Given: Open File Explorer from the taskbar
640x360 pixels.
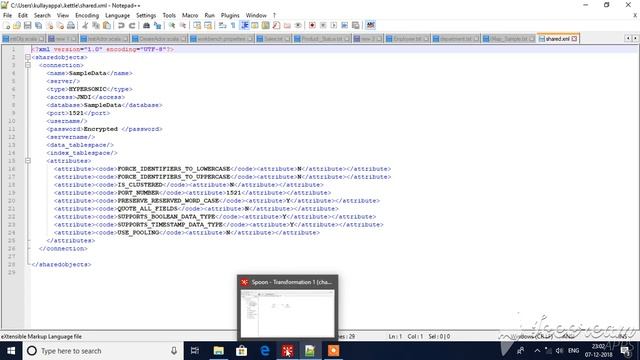Looking at the screenshot, I should [x=218, y=351].
